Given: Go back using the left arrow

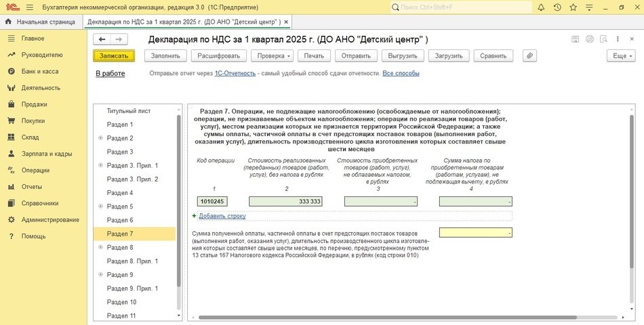Looking at the screenshot, I should [x=101, y=39].
